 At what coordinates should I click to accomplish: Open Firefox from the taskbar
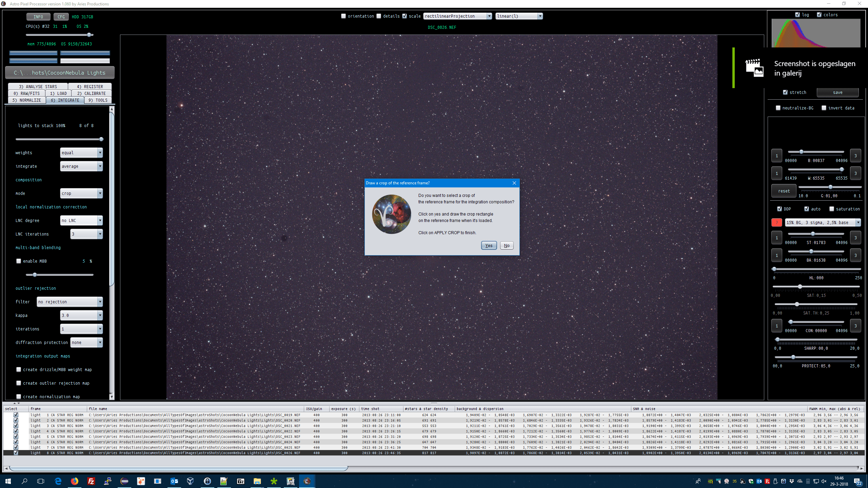click(75, 481)
